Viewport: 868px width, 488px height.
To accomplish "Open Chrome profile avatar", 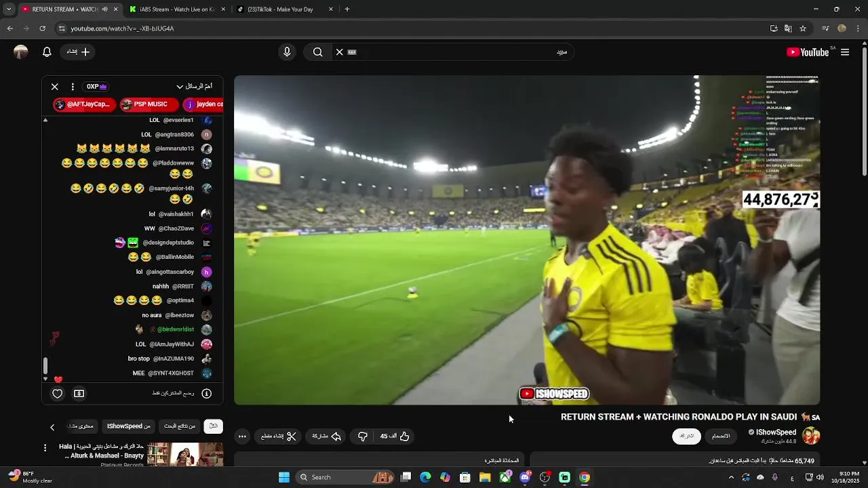I will click(842, 28).
